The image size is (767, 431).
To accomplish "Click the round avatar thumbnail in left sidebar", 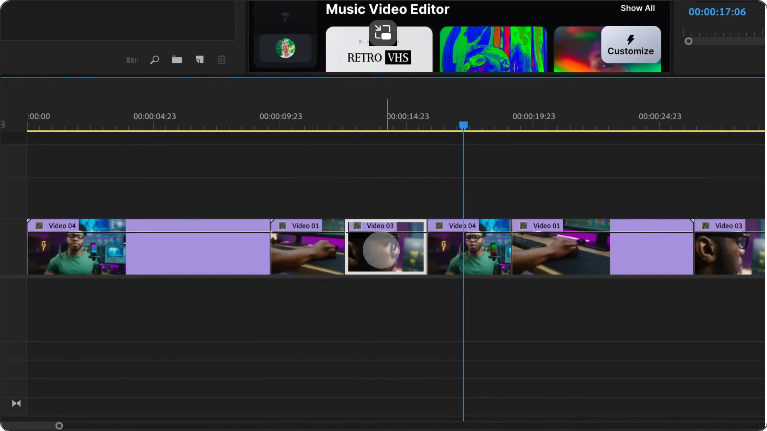I will (x=285, y=48).
